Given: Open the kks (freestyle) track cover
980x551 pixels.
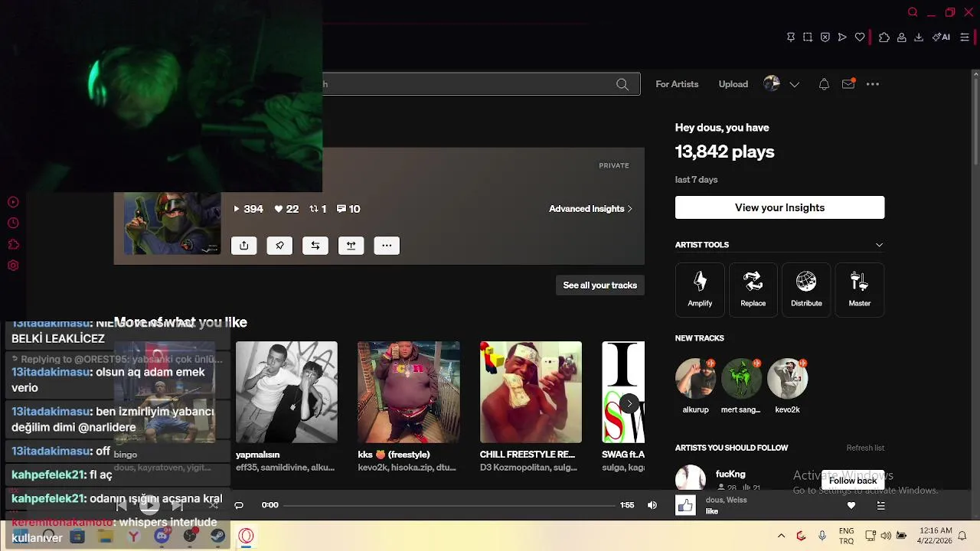Looking at the screenshot, I should (x=409, y=392).
